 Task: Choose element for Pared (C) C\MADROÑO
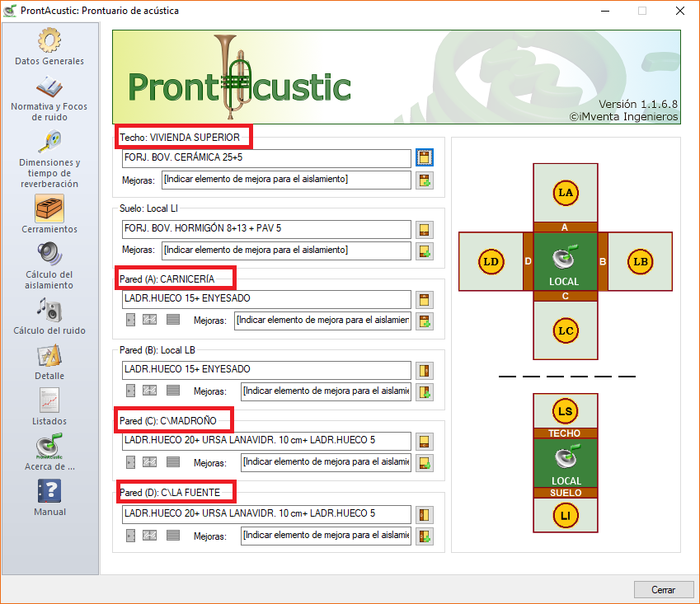tap(424, 442)
